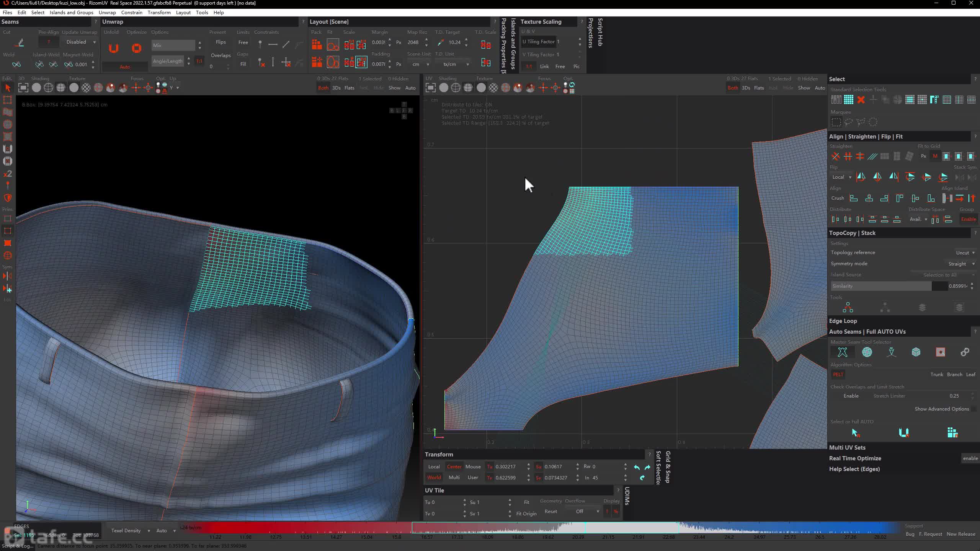Click the Weld seams icon
The image size is (980, 551).
16,64
